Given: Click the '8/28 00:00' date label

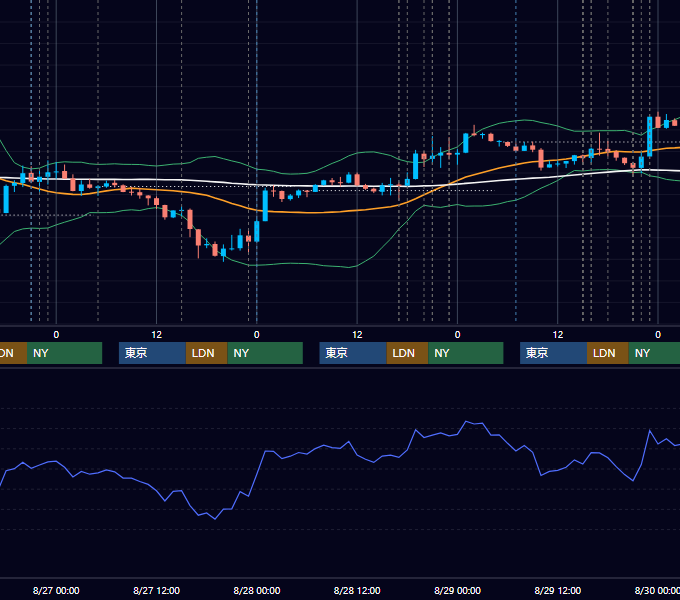Looking at the screenshot, I should click(257, 590).
